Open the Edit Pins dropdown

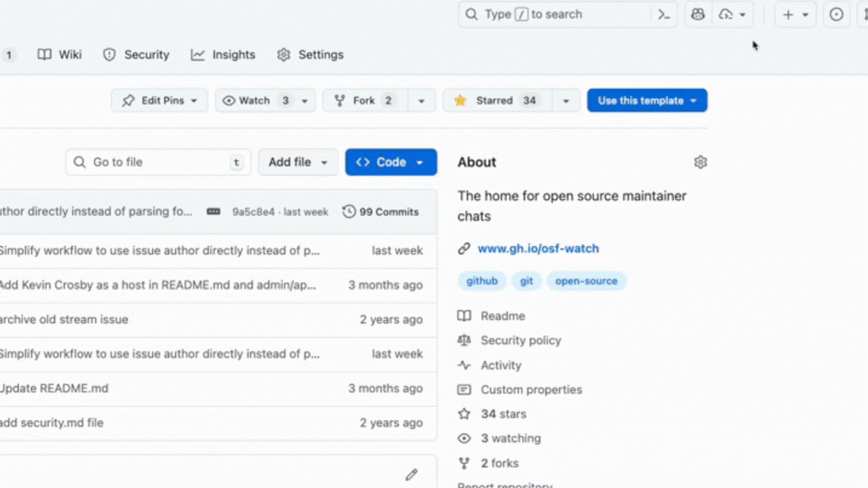point(159,100)
